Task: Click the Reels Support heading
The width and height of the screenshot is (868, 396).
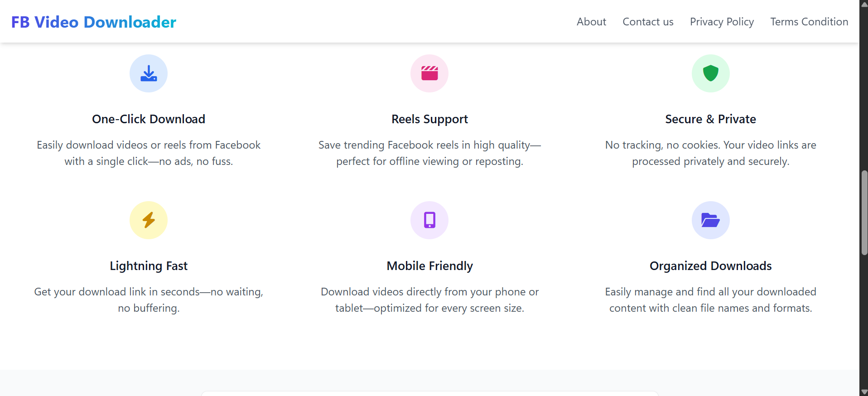Action: coord(429,119)
